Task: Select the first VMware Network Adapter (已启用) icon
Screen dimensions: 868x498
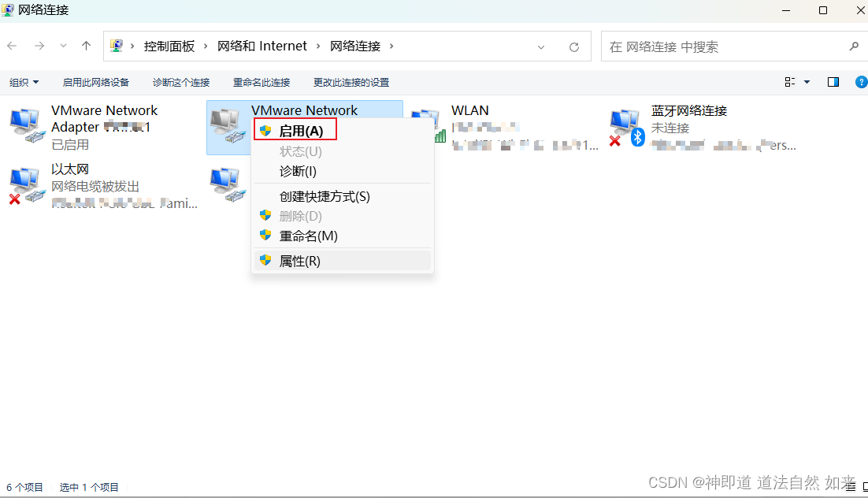Action: (27, 126)
